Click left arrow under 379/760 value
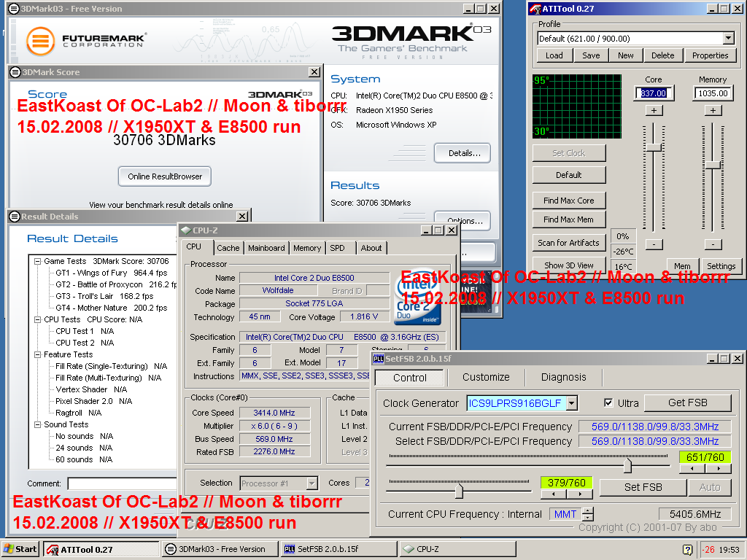Screen dimensions: 747x560 554,494
